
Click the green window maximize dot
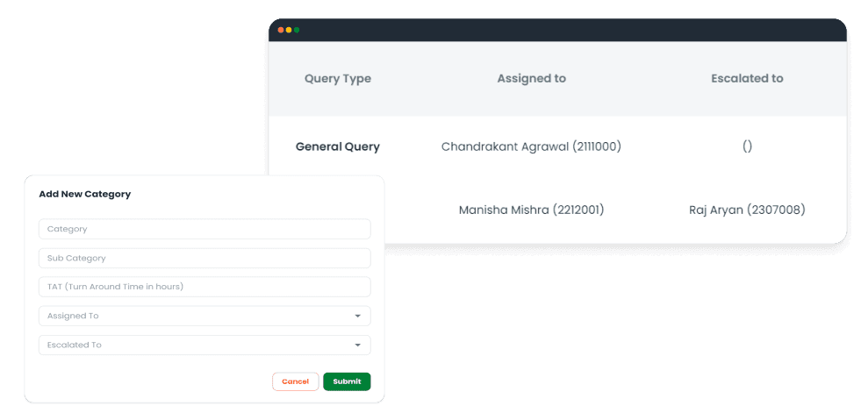[297, 30]
